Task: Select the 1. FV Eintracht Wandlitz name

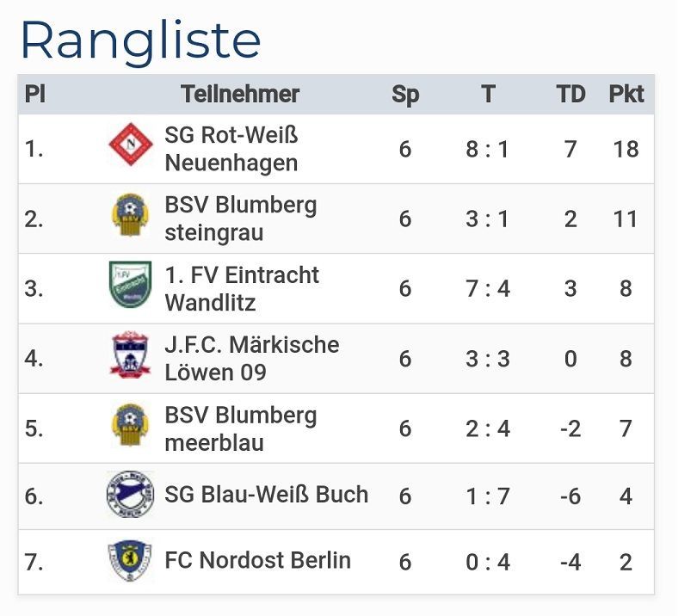Action: click(x=241, y=288)
